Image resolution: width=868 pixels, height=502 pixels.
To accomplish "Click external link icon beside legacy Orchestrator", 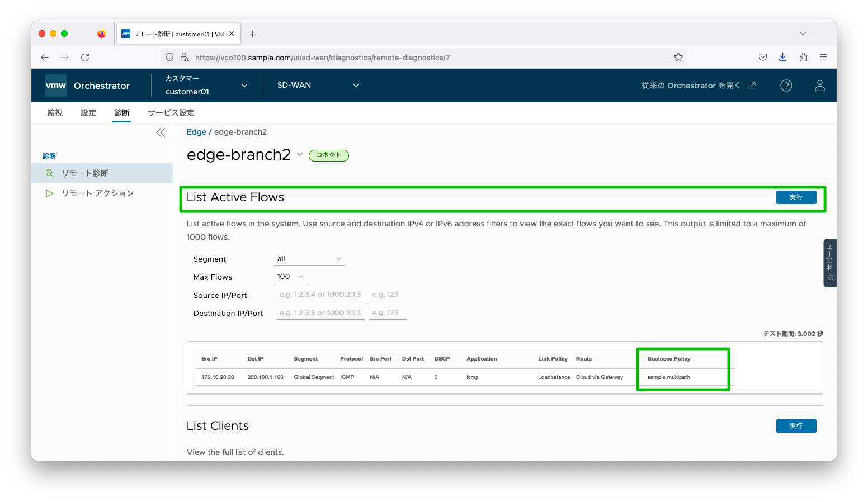I will pyautogui.click(x=752, y=86).
